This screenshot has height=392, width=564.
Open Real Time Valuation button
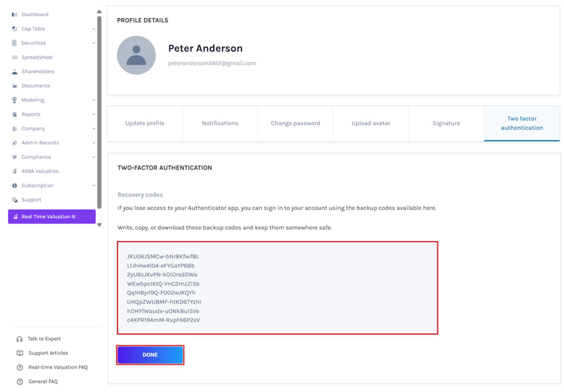pos(52,216)
